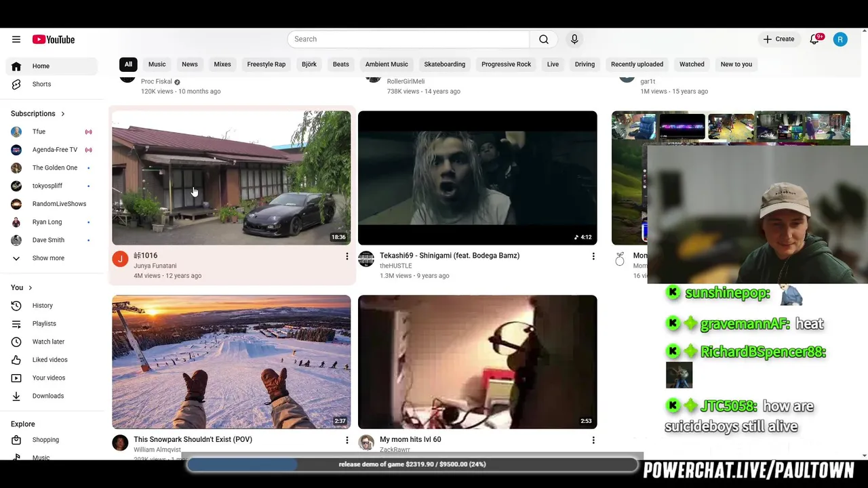This screenshot has width=868, height=488.
Task: Expand Subscriptions section chevron
Action: tap(63, 114)
